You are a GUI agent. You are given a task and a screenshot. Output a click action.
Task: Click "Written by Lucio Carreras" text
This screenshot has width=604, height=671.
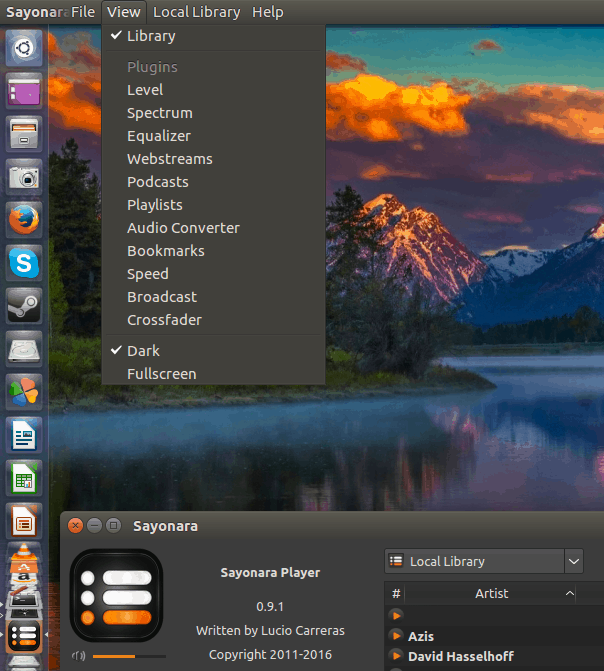(x=270, y=630)
